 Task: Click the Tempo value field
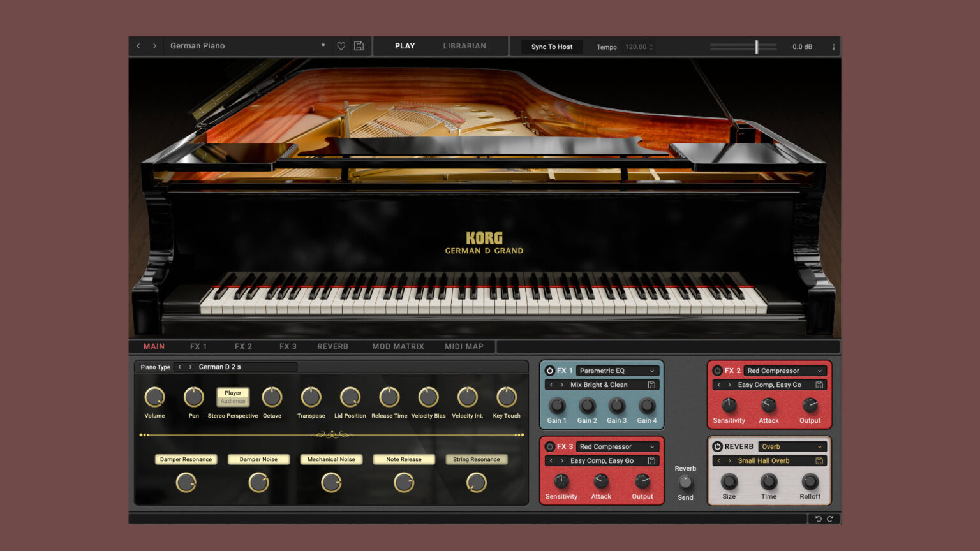[635, 46]
